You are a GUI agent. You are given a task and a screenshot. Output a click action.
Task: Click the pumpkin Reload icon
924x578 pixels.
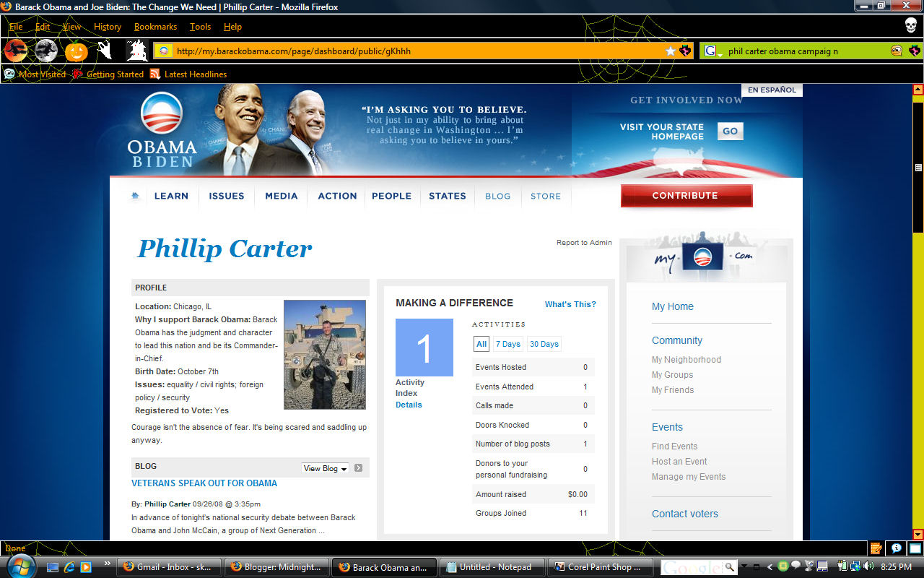77,51
